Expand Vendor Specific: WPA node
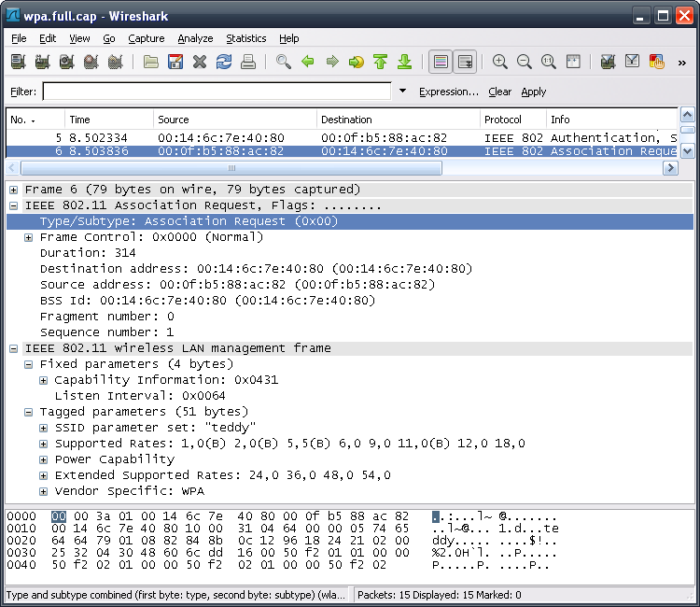 click(x=43, y=492)
